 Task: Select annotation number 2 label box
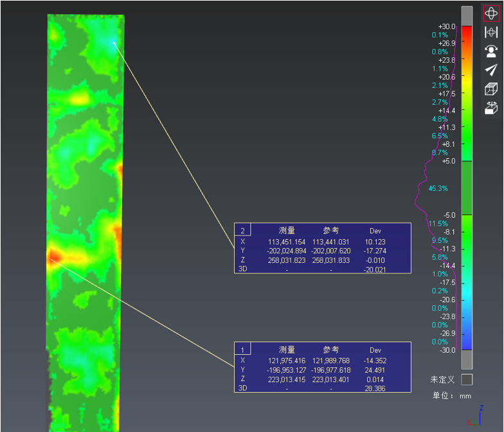(243, 230)
